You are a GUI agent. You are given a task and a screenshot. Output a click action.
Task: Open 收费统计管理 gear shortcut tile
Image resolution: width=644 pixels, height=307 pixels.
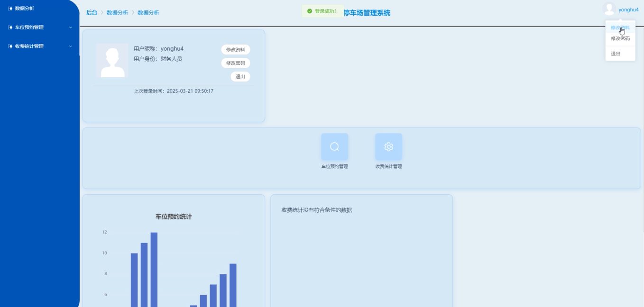tap(388, 147)
